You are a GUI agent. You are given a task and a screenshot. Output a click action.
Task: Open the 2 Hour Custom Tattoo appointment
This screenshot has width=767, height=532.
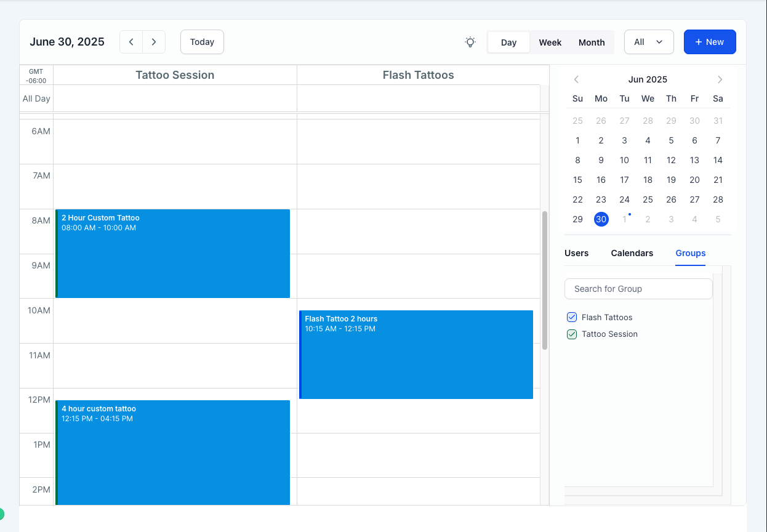pos(172,254)
